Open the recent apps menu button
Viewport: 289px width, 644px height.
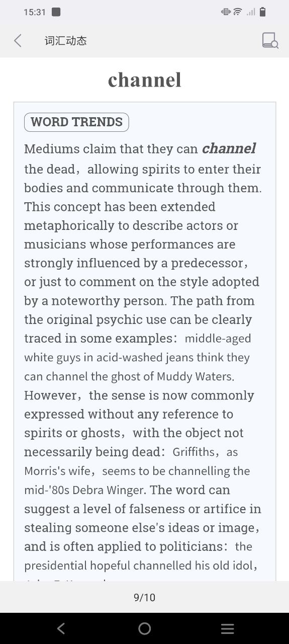(228, 628)
